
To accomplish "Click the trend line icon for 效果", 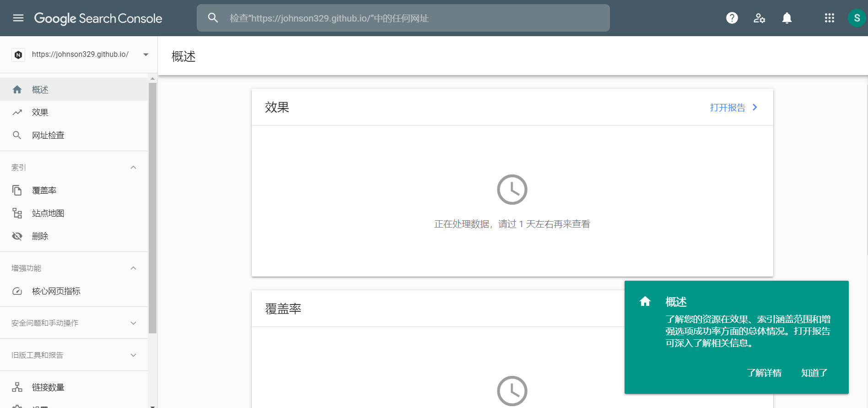I will tap(17, 112).
